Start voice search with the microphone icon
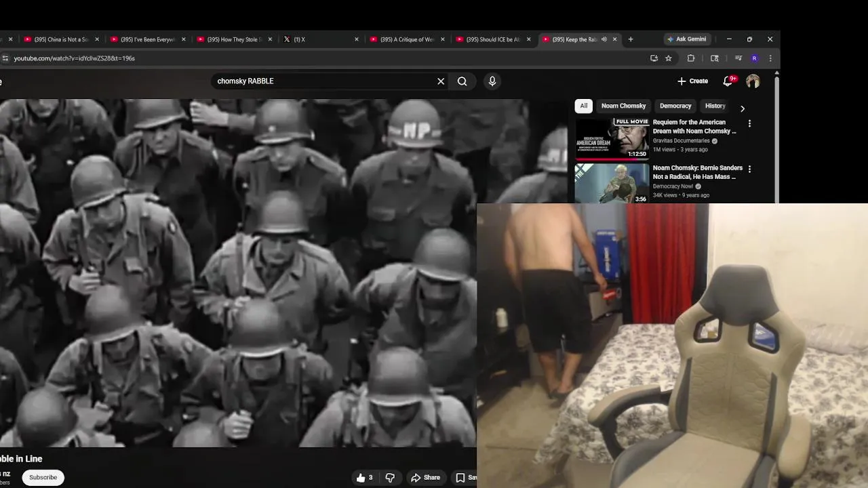Viewport: 868px width, 488px height. [492, 81]
